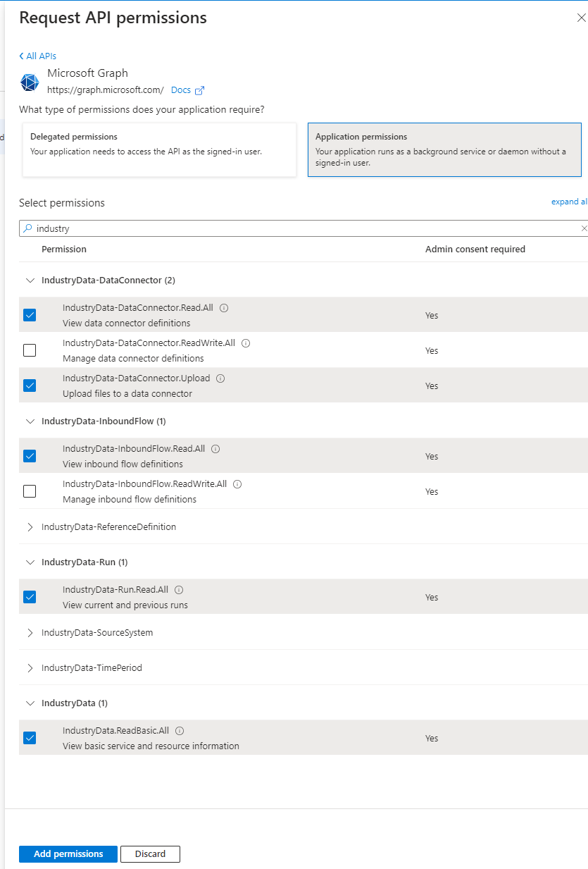The width and height of the screenshot is (588, 869).
Task: Uncheck IndustryData-DataConnector.Upload permission
Action: (30, 386)
